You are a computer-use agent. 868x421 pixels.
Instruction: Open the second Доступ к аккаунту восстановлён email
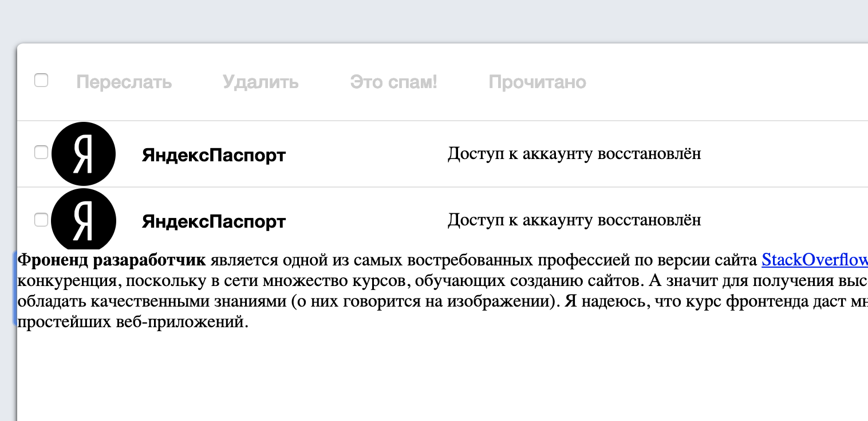pyautogui.click(x=574, y=219)
